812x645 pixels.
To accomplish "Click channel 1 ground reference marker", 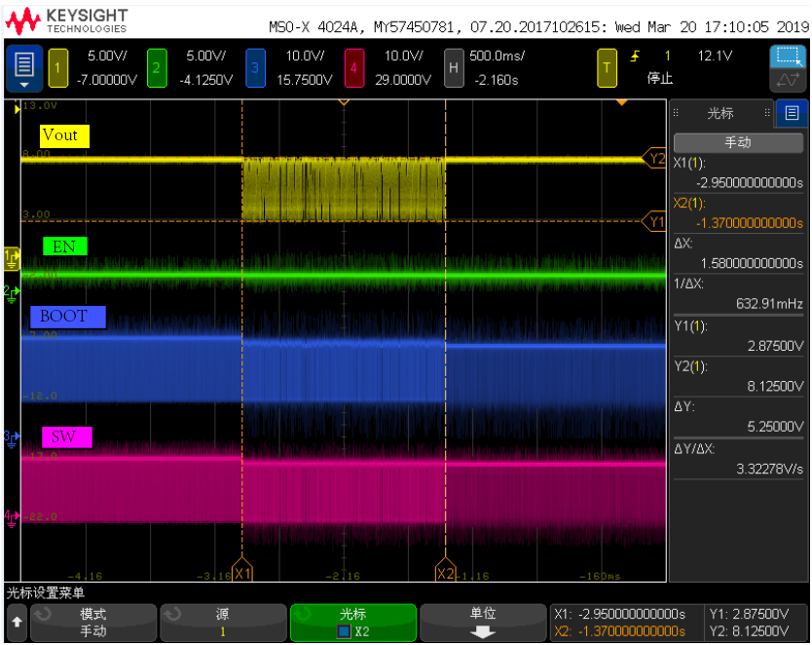I will click(12, 258).
